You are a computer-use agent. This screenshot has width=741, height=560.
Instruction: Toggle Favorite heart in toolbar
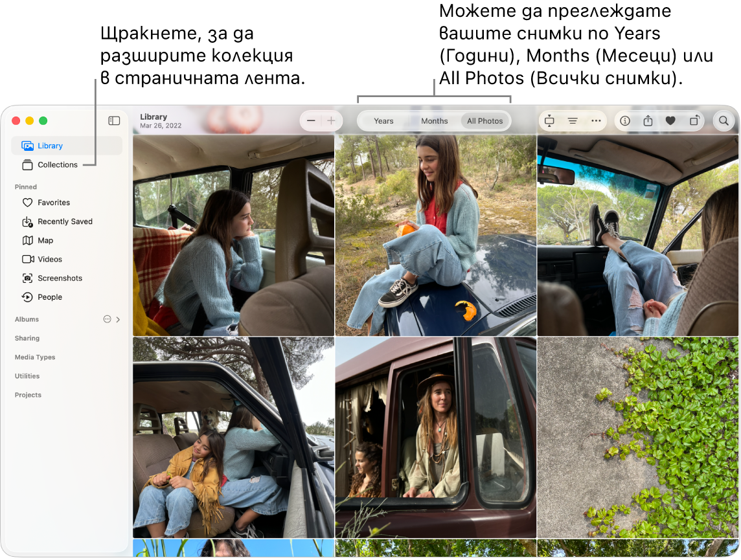click(x=670, y=121)
